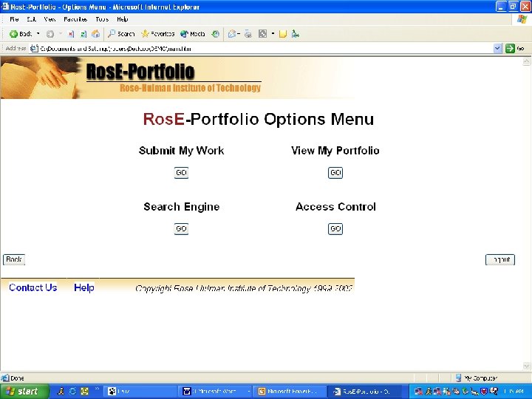The image size is (532, 399).
Task: Click the IE title bar page icon
Action: coord(5,7)
